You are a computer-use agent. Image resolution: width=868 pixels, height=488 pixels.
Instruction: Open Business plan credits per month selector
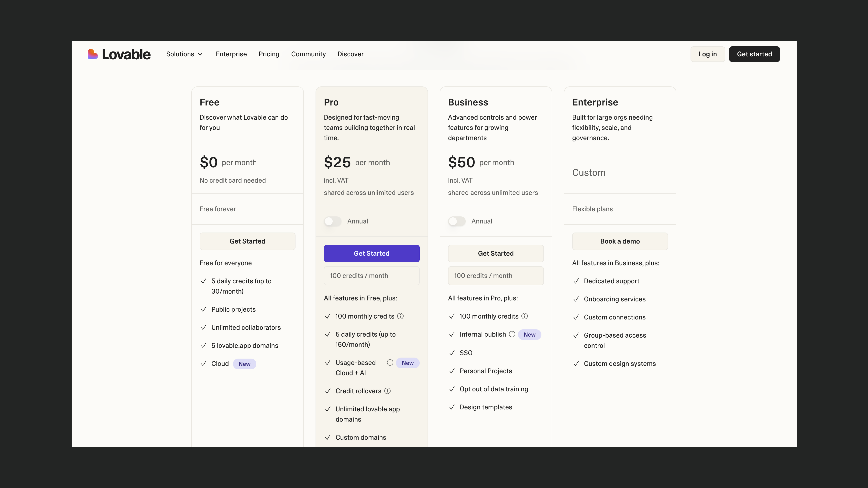click(496, 276)
